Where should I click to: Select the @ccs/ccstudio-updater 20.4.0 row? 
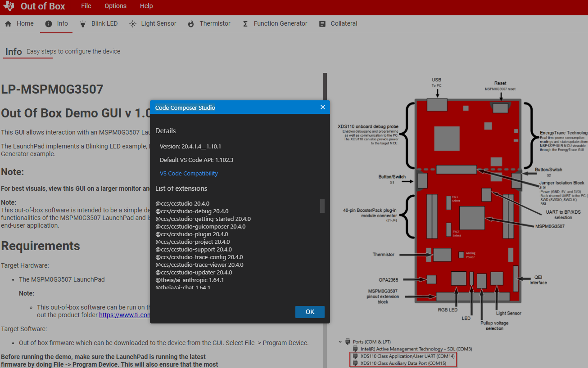click(194, 272)
